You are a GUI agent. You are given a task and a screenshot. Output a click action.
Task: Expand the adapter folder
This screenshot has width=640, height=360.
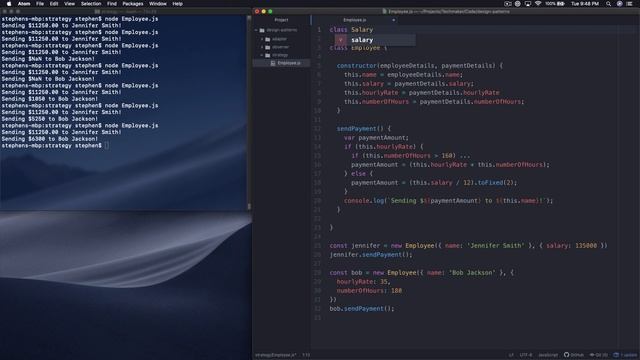[x=262, y=39]
